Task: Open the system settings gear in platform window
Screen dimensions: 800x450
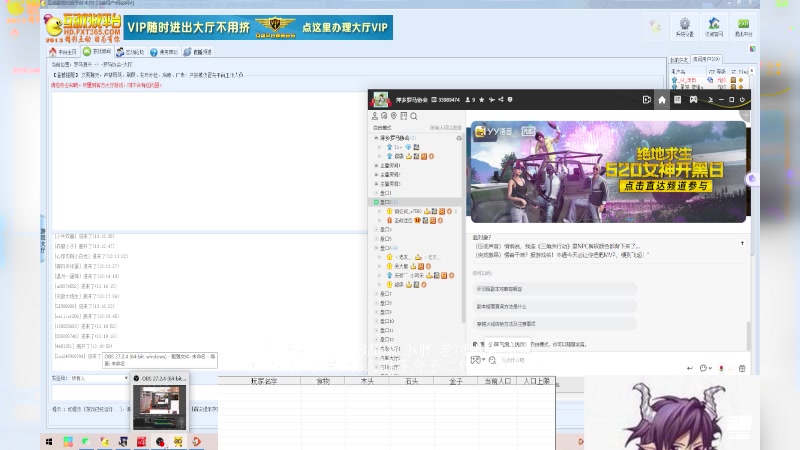Action: click(x=684, y=27)
